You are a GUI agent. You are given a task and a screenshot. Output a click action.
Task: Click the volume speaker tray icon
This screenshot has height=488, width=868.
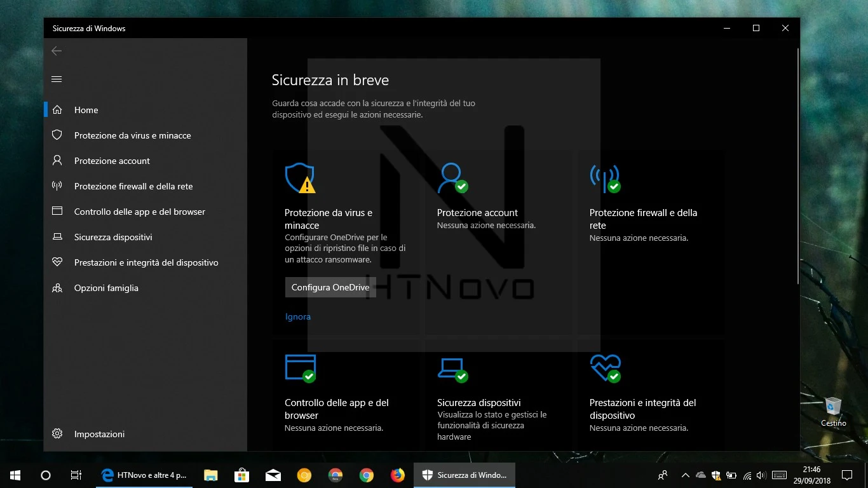click(x=761, y=475)
